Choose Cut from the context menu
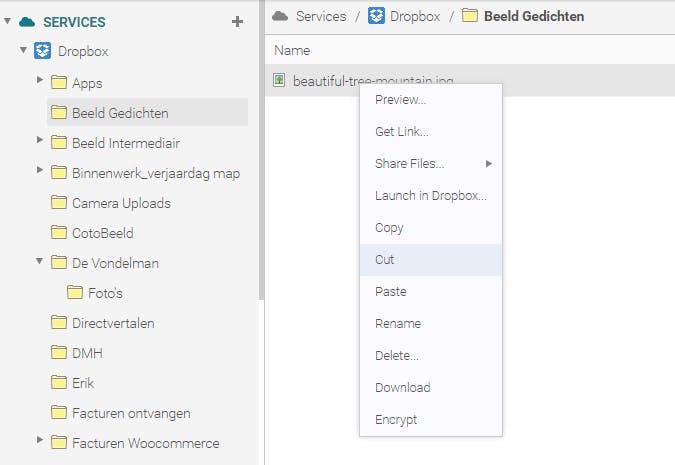The width and height of the screenshot is (675, 465). tap(385, 260)
